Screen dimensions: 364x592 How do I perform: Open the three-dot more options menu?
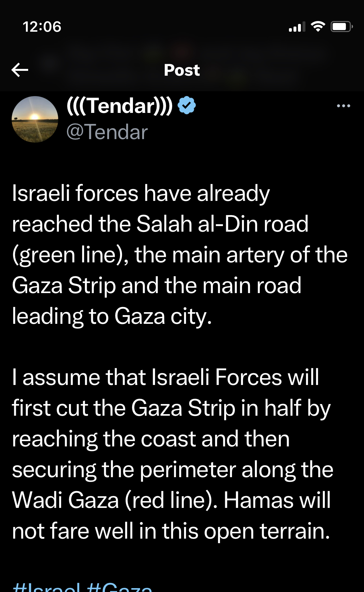click(x=343, y=106)
